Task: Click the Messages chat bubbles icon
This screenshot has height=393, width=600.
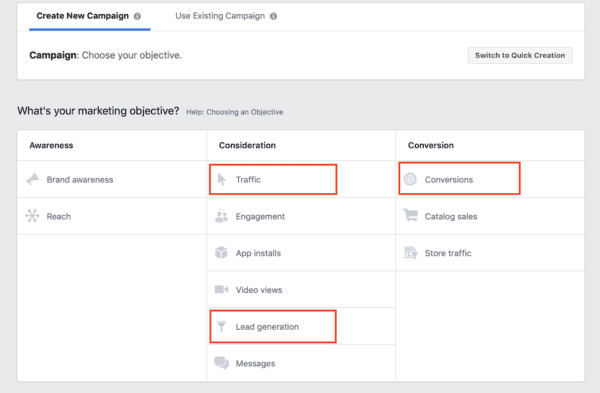Action: pyautogui.click(x=222, y=363)
